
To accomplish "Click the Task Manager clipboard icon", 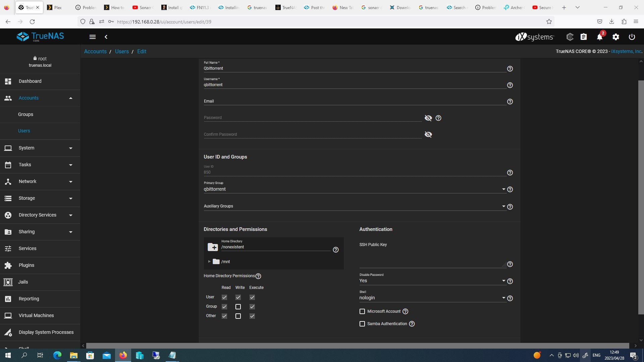I will coord(584,37).
